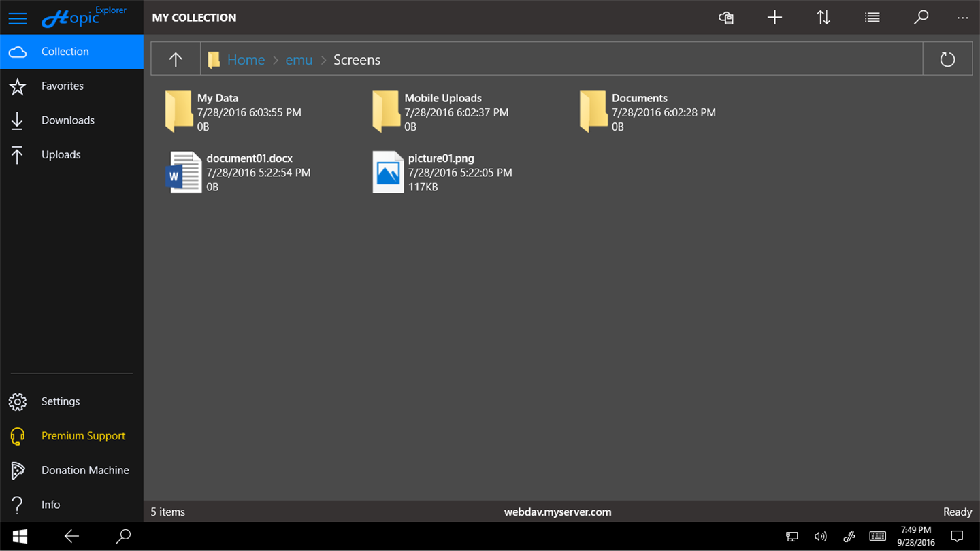Open the sort order arrows icon
The image size is (980, 551).
pyautogui.click(x=823, y=18)
